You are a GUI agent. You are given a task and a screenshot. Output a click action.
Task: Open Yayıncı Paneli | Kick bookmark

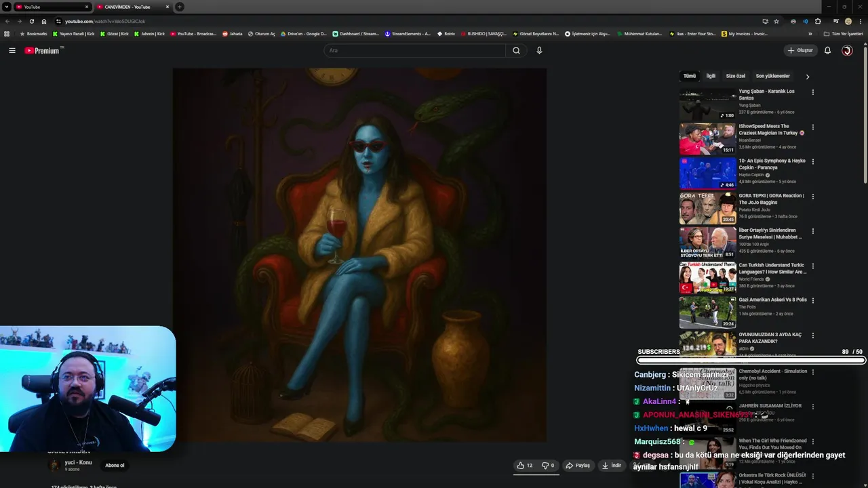pyautogui.click(x=73, y=34)
